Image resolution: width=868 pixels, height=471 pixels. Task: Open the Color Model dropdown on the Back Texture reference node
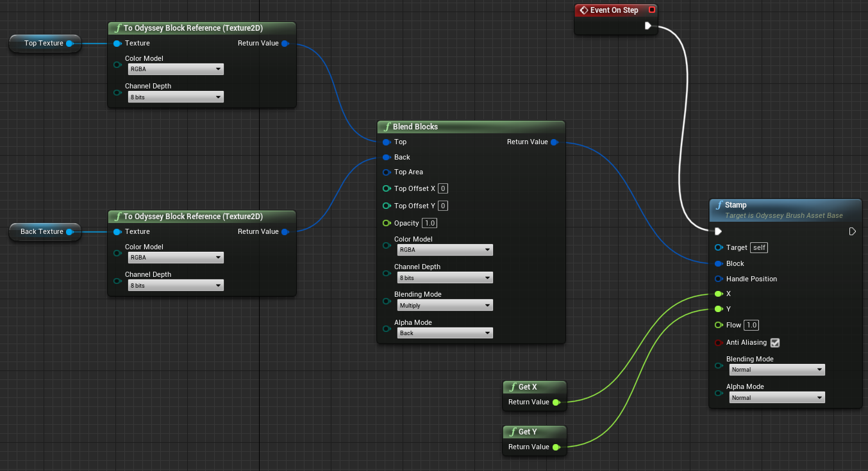click(x=175, y=257)
